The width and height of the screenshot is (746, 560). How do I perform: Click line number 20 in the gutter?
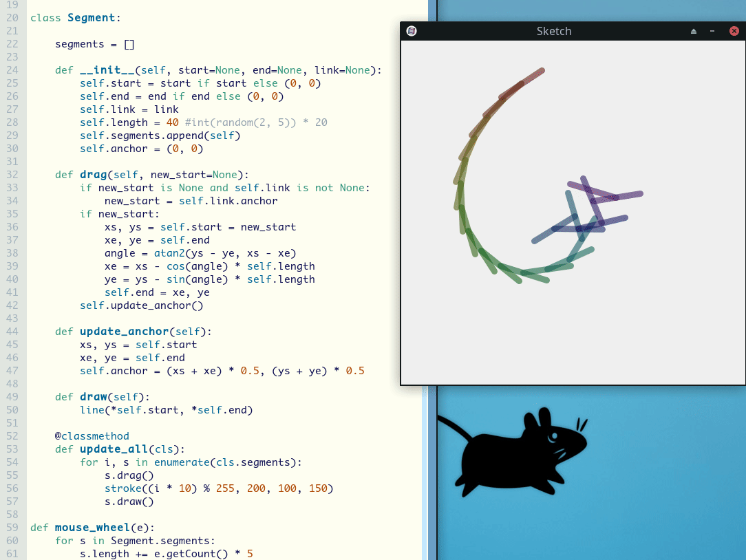click(13, 18)
